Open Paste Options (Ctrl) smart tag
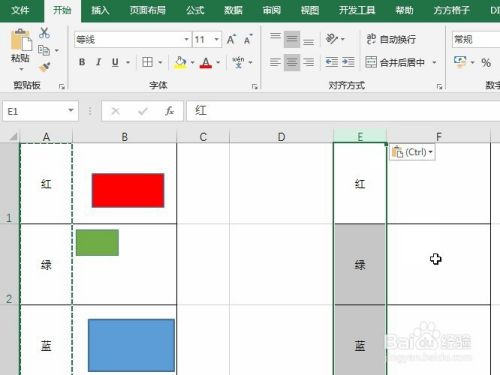The height and width of the screenshot is (375, 500). 412,153
